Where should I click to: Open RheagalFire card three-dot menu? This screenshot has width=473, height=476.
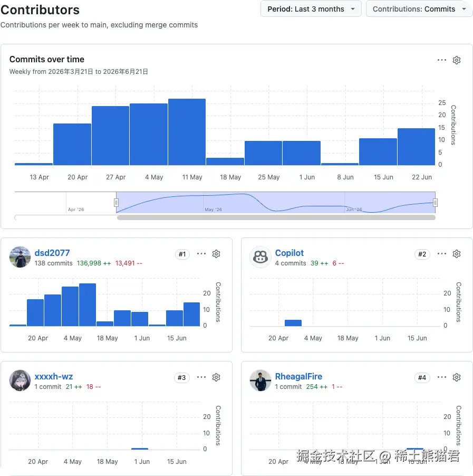[x=442, y=377]
